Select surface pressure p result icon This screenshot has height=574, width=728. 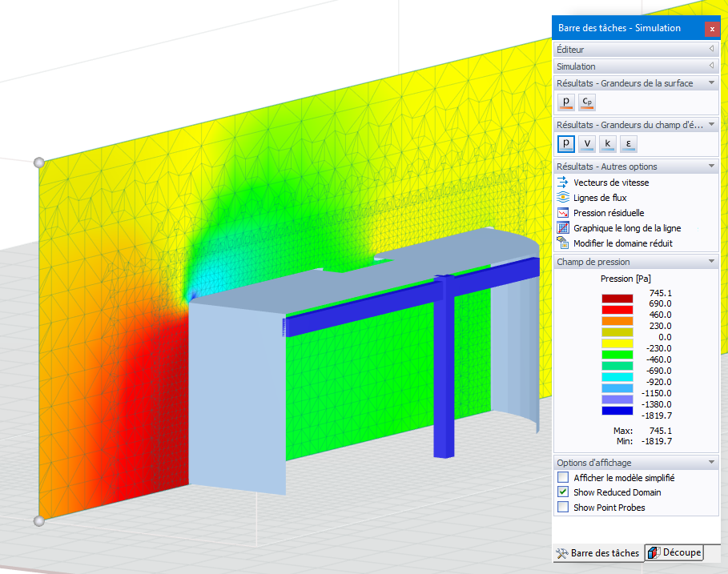click(x=566, y=102)
